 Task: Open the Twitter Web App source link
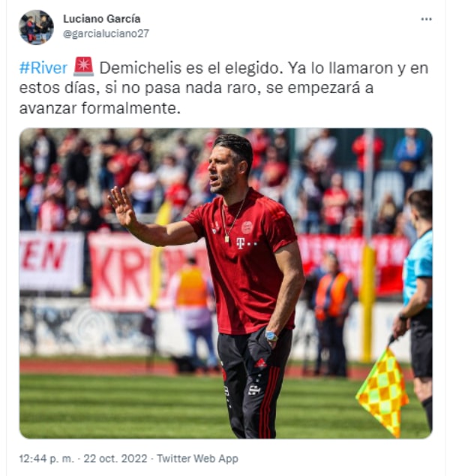coord(197,459)
